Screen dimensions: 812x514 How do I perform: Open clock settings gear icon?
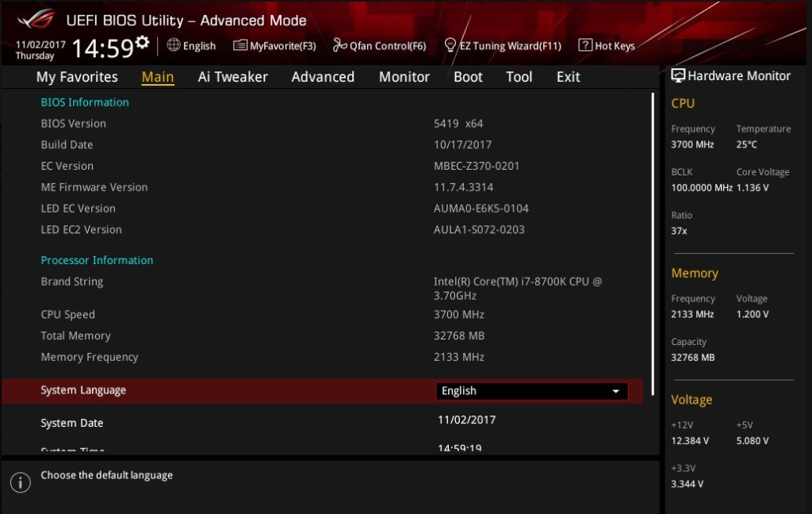pos(142,41)
